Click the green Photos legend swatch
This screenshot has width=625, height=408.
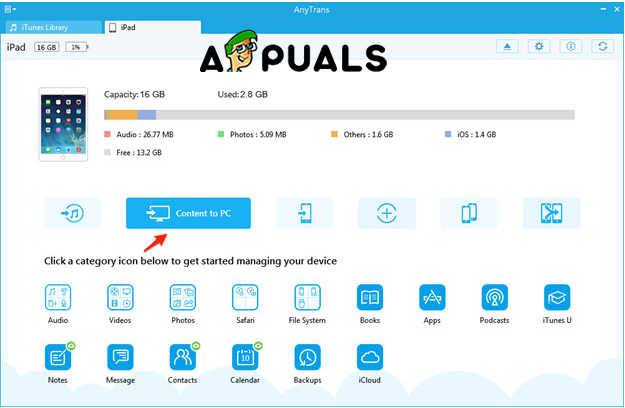click(x=221, y=134)
